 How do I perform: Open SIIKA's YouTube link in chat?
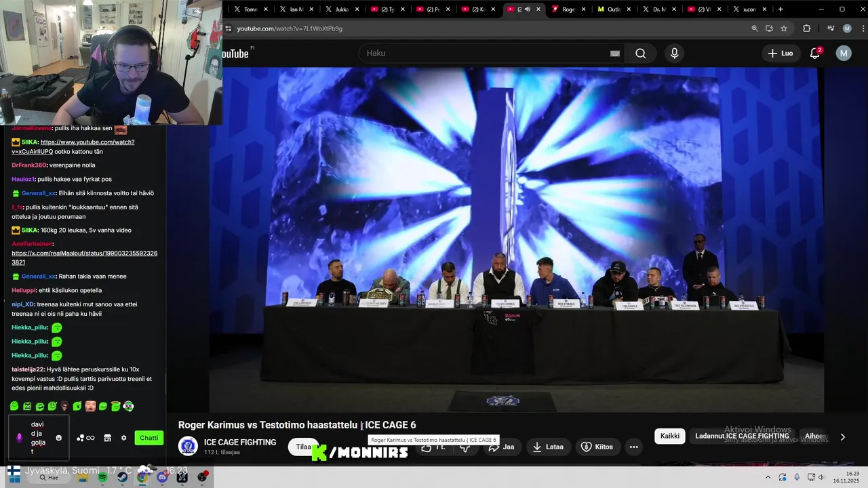pos(73,146)
